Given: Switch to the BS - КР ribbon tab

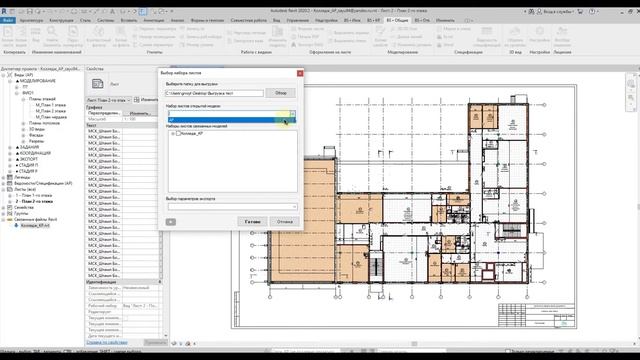Looking at the screenshot, I should [x=373, y=20].
